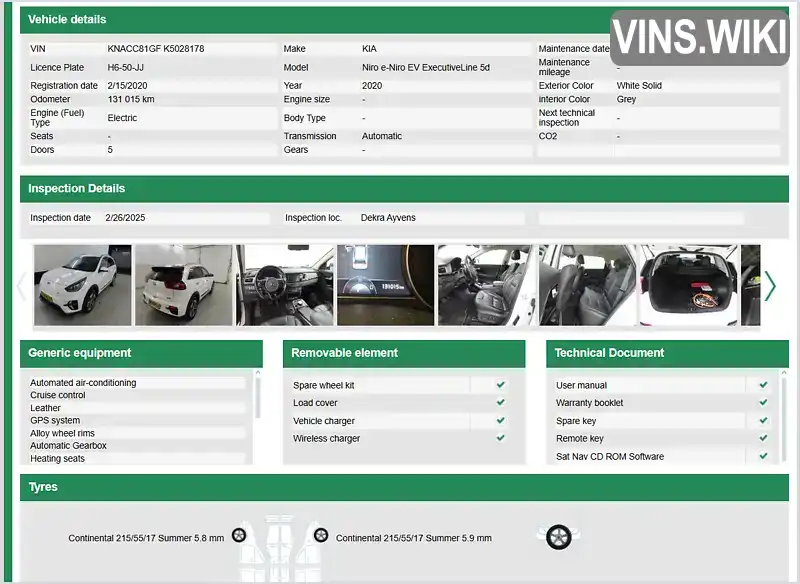Click scroll-up arrow in Technical Document list
This screenshot has height=584, width=800.
(x=784, y=373)
